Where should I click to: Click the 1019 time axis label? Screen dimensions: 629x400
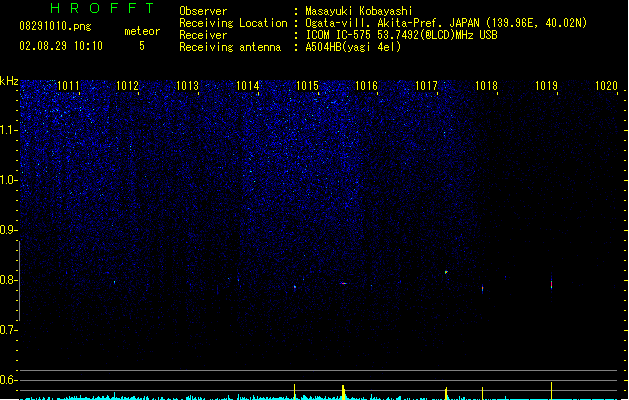tap(546, 86)
